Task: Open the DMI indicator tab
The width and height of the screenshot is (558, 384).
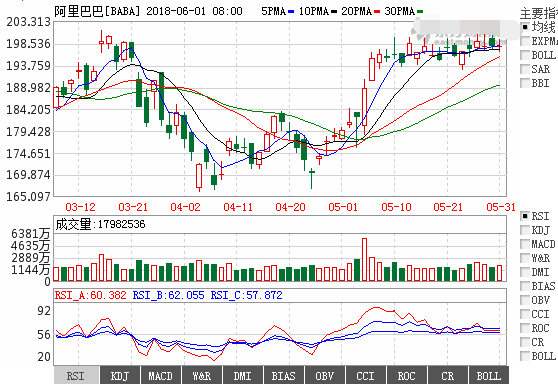Action: point(242,376)
